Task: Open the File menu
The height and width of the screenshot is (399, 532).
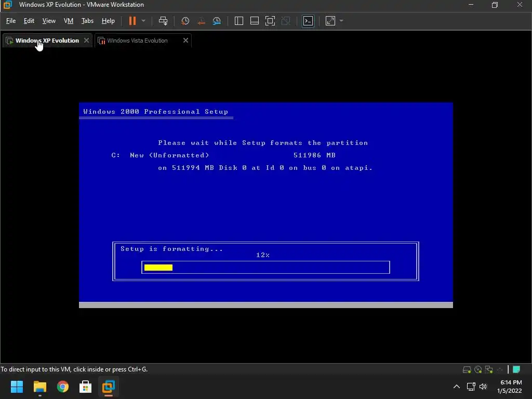Action: pyautogui.click(x=11, y=21)
